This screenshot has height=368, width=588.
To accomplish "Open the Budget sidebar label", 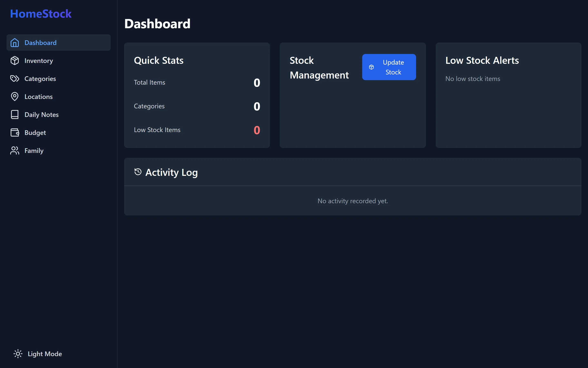I will point(35,133).
